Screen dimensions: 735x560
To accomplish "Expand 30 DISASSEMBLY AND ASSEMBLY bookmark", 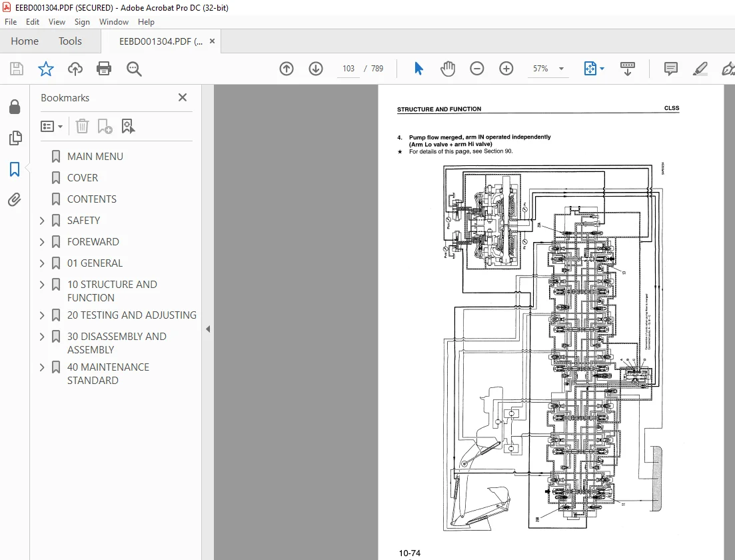I will tap(42, 337).
